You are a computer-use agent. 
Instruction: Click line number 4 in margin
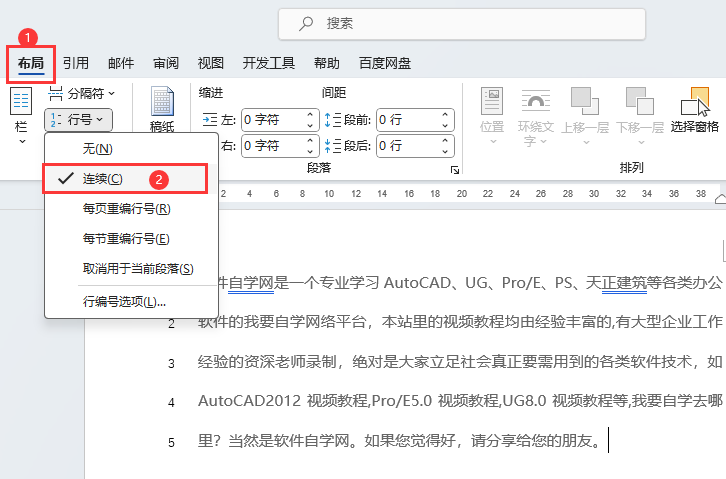tap(171, 403)
